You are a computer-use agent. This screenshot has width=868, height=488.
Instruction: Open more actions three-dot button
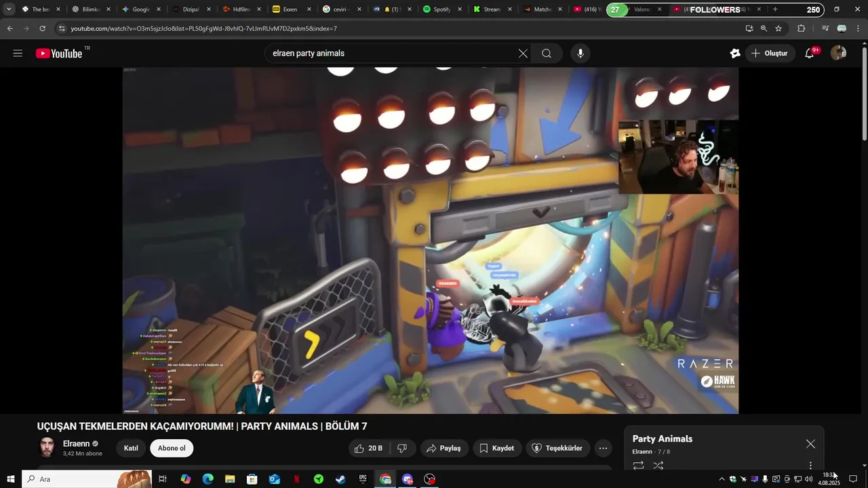click(603, 448)
